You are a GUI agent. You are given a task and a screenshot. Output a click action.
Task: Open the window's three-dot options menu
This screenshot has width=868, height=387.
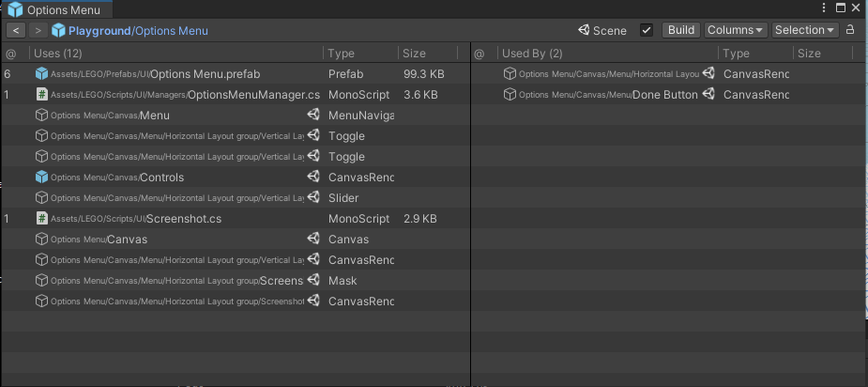(x=824, y=8)
